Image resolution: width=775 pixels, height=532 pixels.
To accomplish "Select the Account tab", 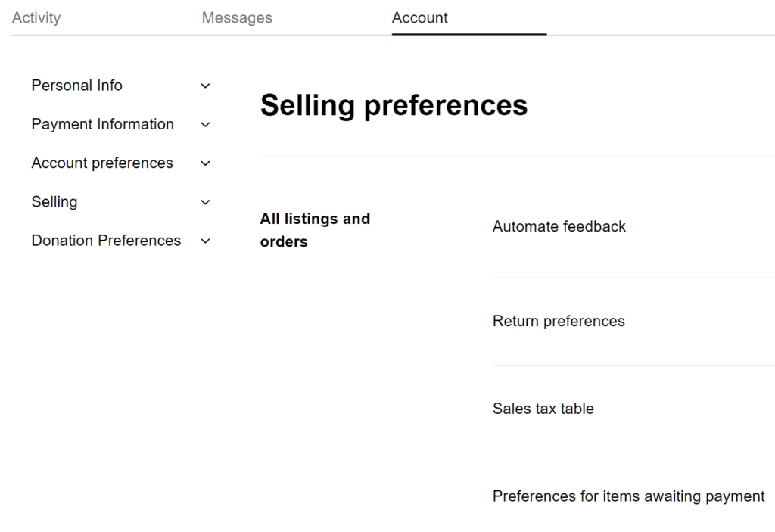I will pyautogui.click(x=419, y=17).
